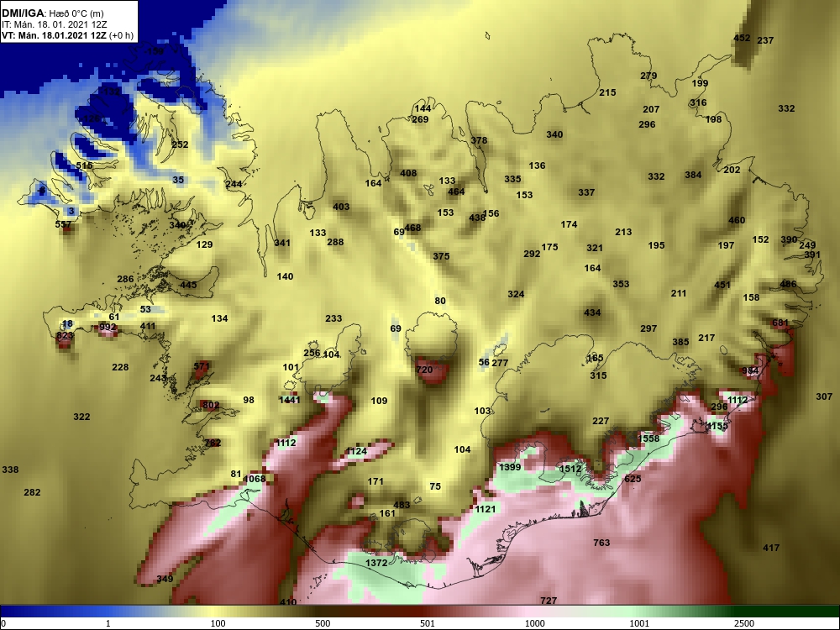Click the map value 244
This screenshot has height=630, width=840.
(x=234, y=184)
